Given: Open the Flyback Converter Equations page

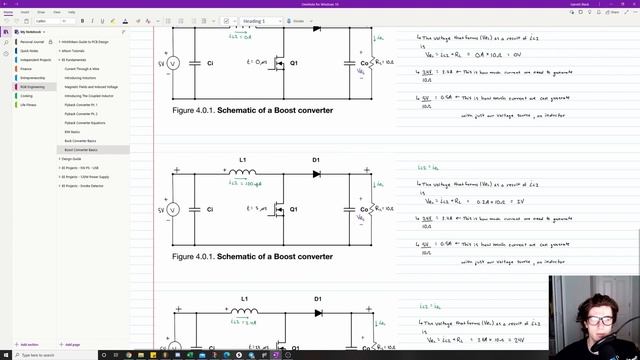Looking at the screenshot, I should (85, 123).
